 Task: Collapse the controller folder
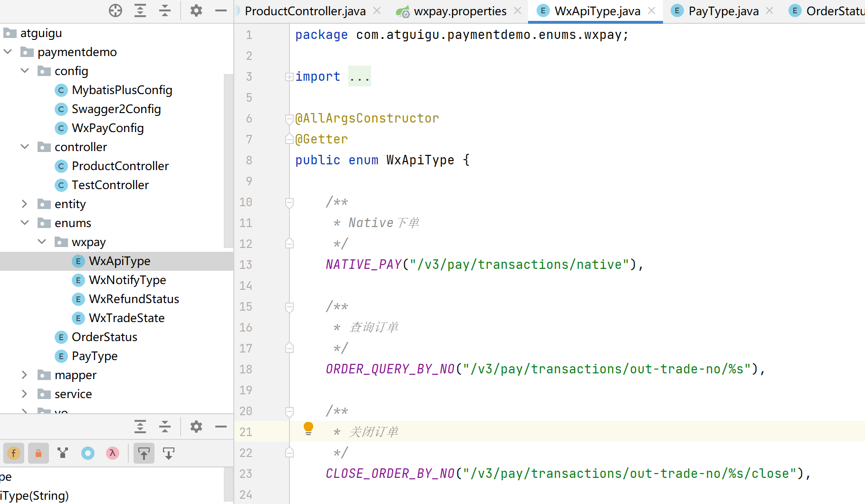[25, 146]
